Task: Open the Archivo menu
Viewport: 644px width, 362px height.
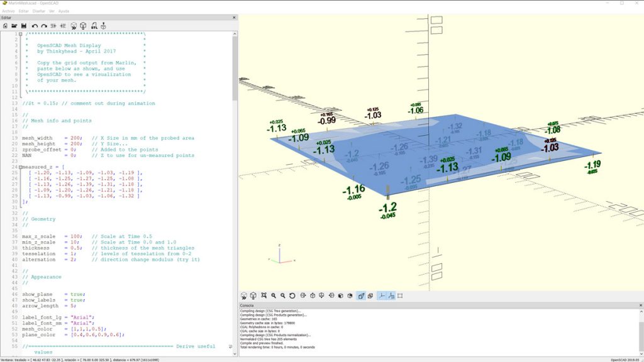Action: coord(8,11)
